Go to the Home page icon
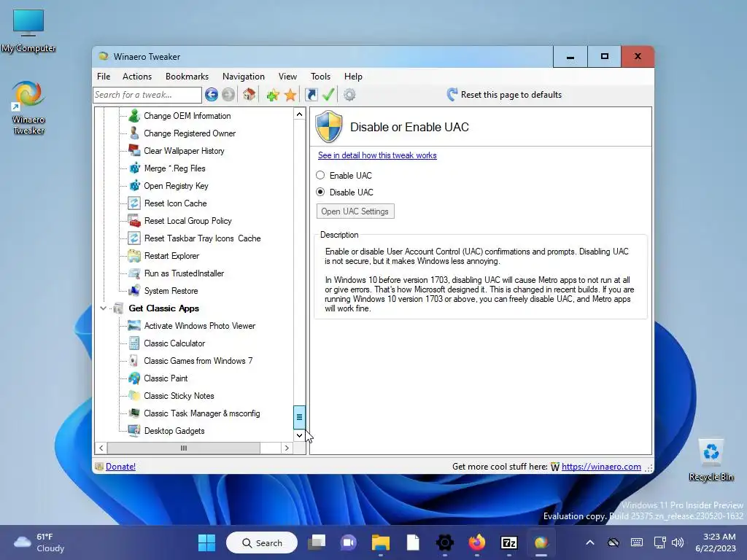This screenshot has width=747, height=560. click(249, 95)
